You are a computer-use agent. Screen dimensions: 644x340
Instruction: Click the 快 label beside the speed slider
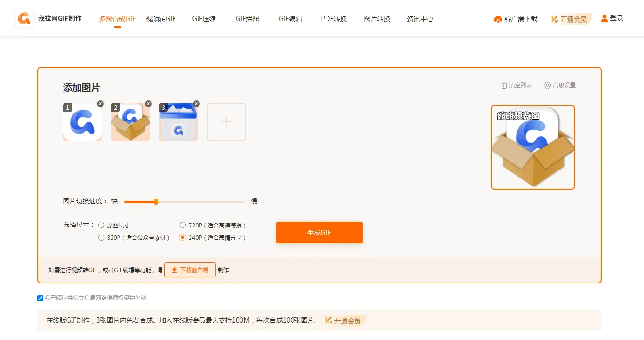click(x=114, y=201)
